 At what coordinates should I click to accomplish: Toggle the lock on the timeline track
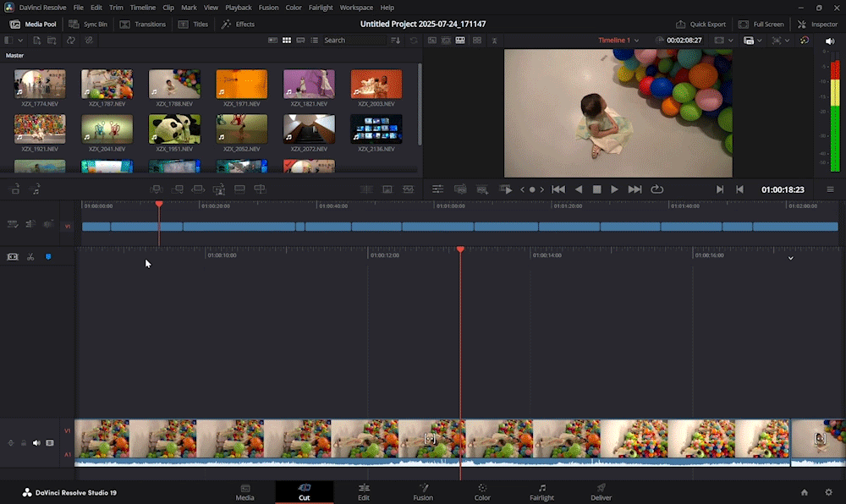click(x=24, y=443)
